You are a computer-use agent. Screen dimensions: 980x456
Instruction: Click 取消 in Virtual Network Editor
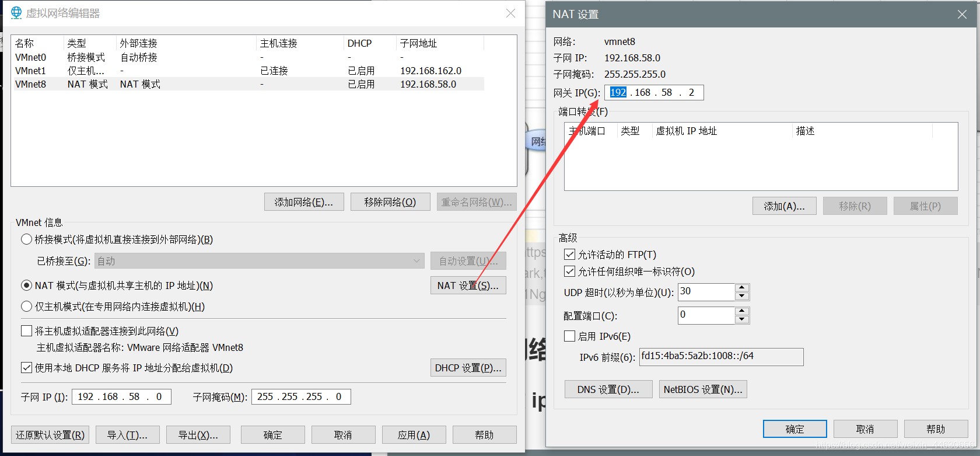click(x=344, y=435)
